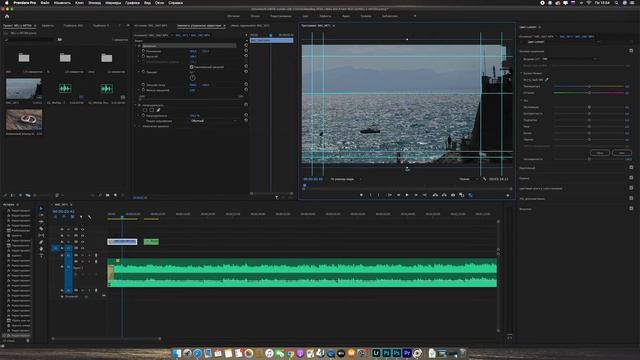Toggle the Position animation stopwatch
640x360 pixels.
click(x=143, y=51)
